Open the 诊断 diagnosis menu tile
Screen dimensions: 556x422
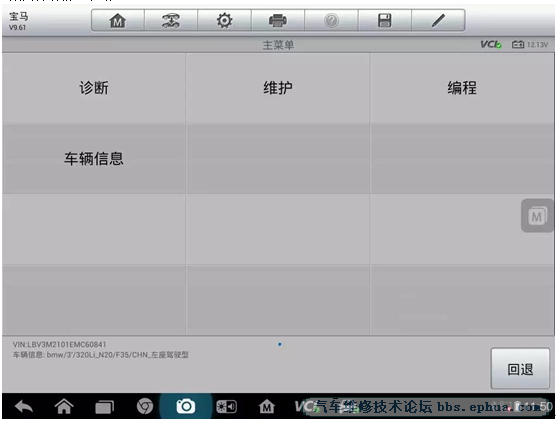(94, 88)
